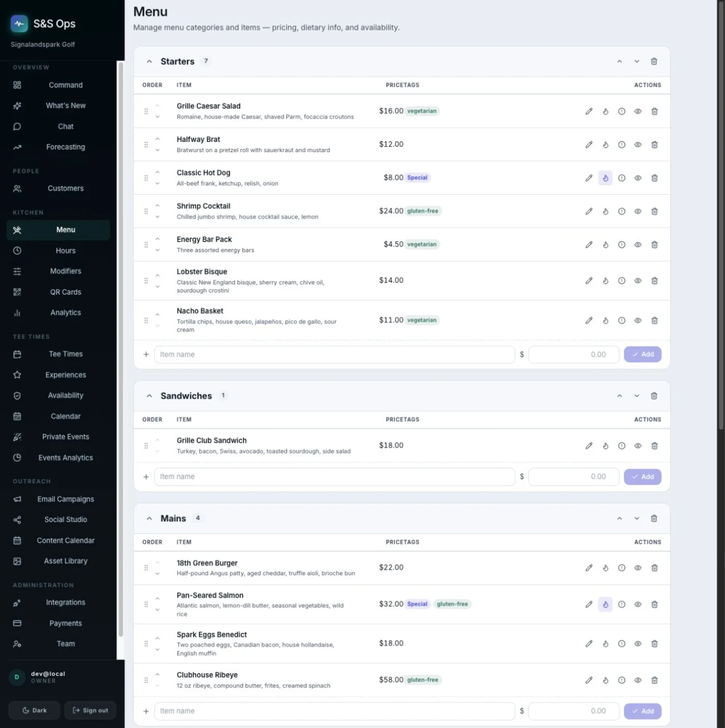This screenshot has width=725, height=728.
Task: Click Add button in Starters
Action: coord(643,355)
